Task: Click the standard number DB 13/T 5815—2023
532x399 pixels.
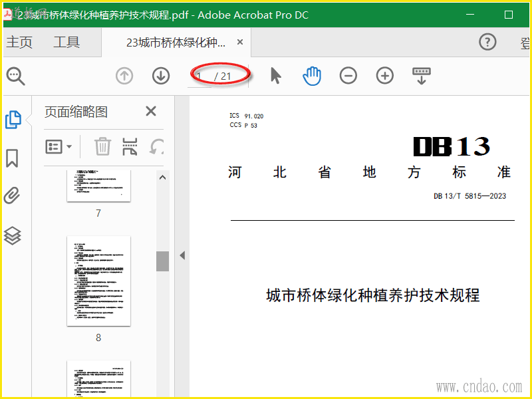Action: (470, 196)
